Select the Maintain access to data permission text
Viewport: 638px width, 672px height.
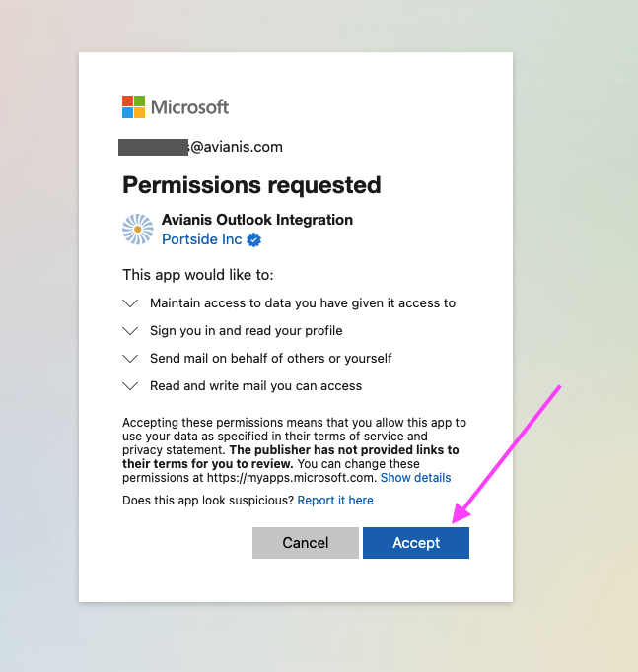tap(303, 303)
